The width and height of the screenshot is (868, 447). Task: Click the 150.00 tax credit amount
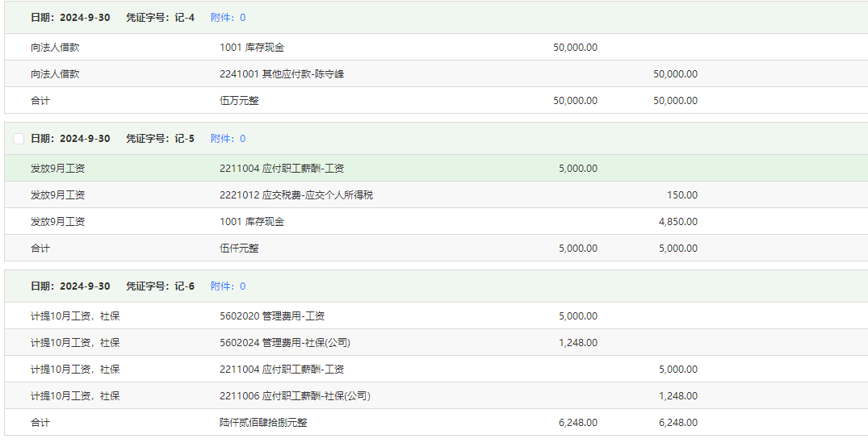click(682, 194)
